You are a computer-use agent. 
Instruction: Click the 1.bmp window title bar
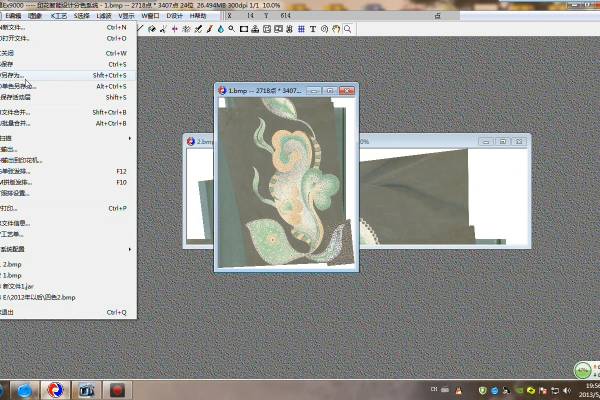(260, 90)
